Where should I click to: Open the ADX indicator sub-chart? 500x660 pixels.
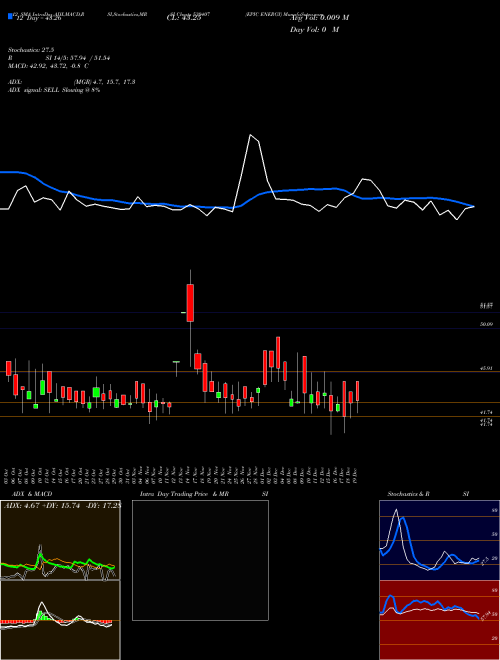pos(60,540)
